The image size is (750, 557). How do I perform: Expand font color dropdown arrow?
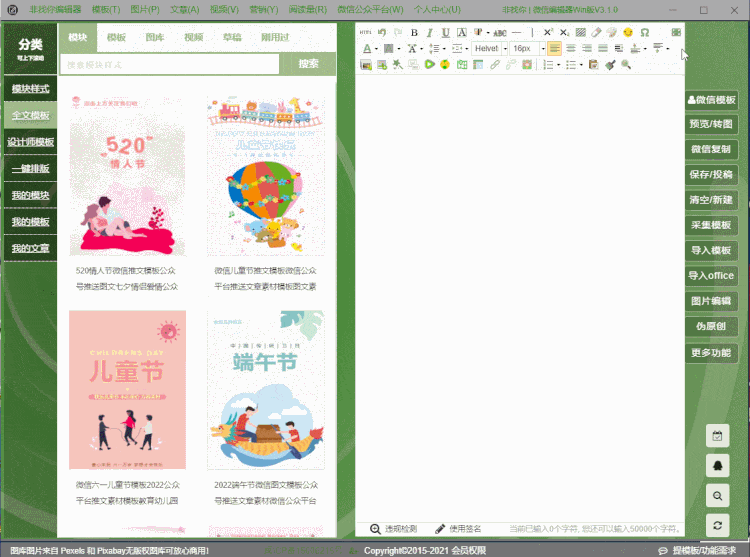pyautogui.click(x=376, y=49)
